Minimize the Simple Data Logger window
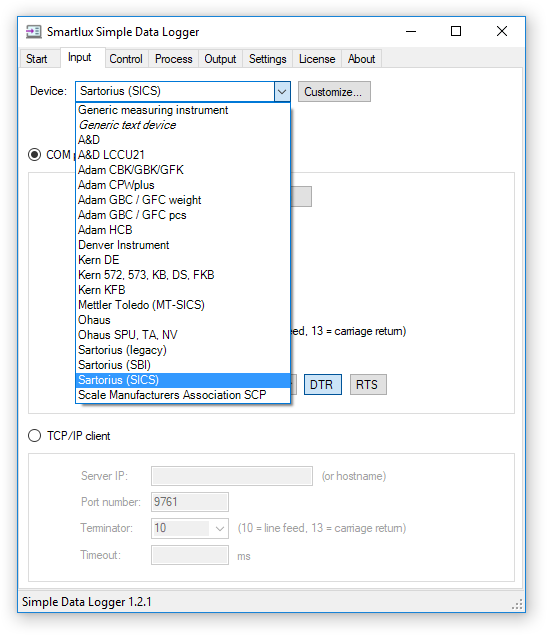Image resolution: width=547 pixels, height=635 pixels. point(411,32)
